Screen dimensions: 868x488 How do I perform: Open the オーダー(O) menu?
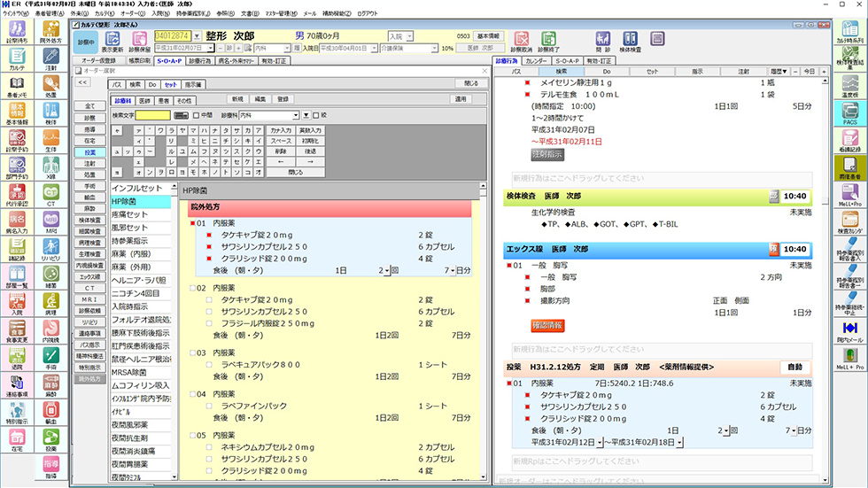coord(133,13)
